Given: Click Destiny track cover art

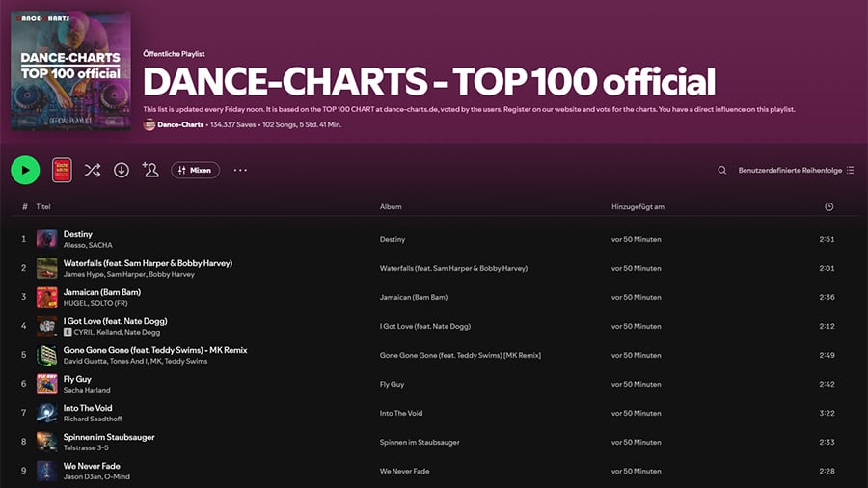Looking at the screenshot, I should tap(46, 239).
